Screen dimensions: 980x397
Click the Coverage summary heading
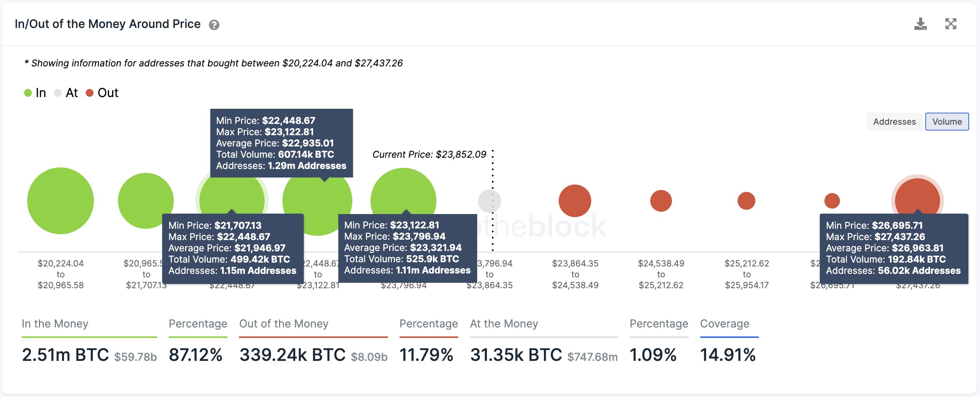724,324
